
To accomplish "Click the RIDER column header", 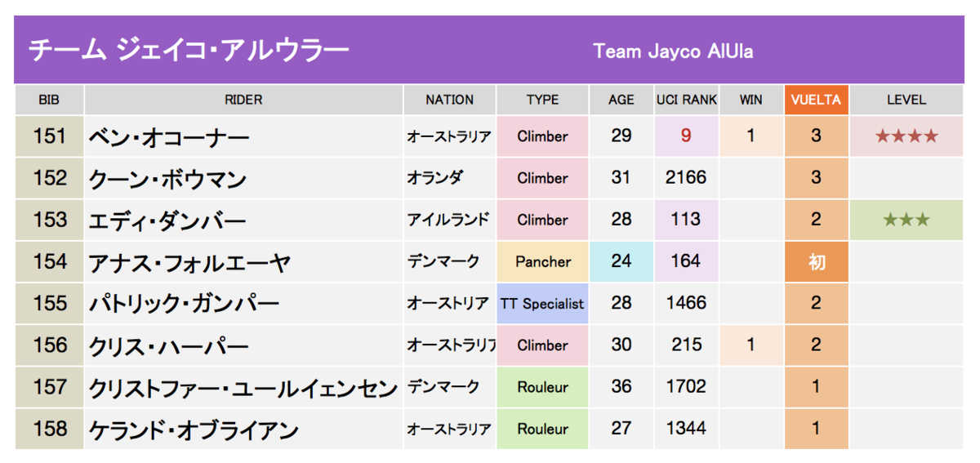I will point(243,100).
